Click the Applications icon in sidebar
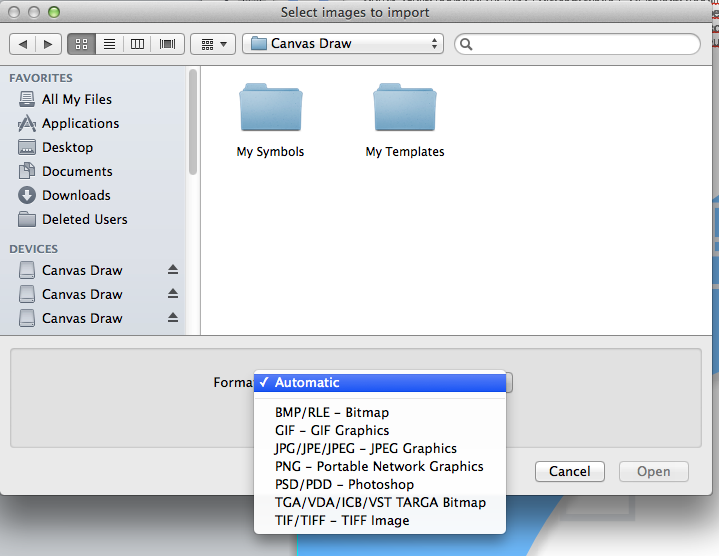This screenshot has width=719, height=556. 27,123
